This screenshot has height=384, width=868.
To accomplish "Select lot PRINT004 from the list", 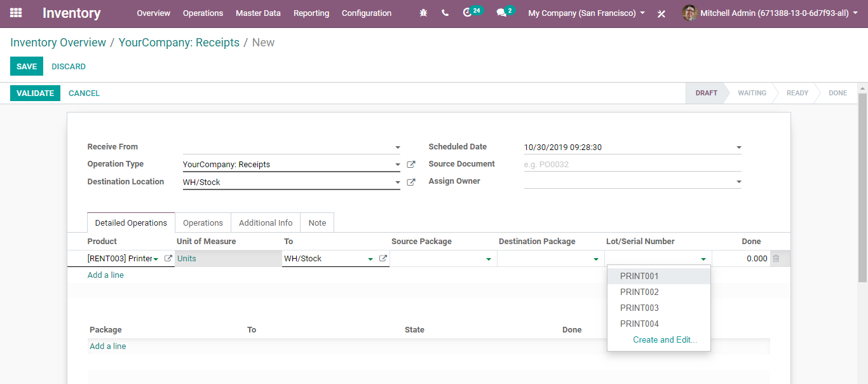I will [659, 324].
